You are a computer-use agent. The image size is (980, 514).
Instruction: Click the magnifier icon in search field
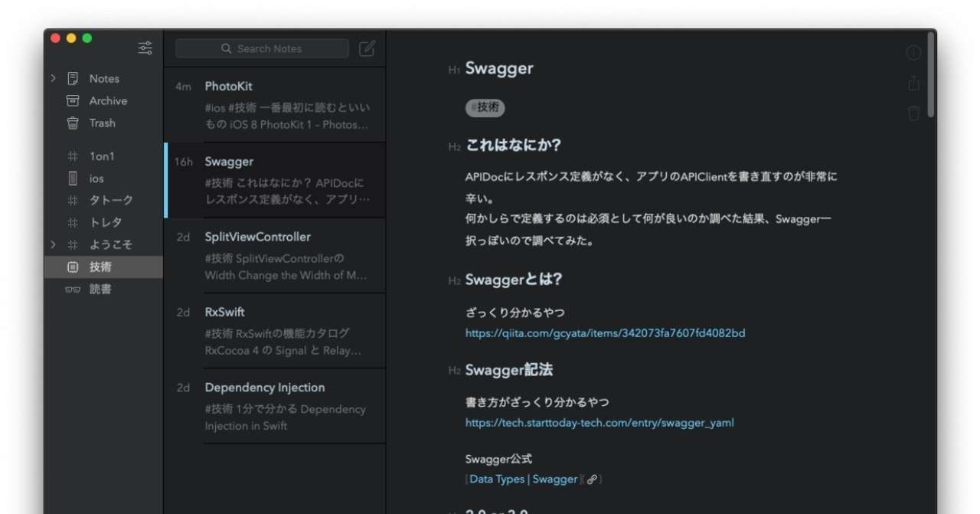coord(226,48)
